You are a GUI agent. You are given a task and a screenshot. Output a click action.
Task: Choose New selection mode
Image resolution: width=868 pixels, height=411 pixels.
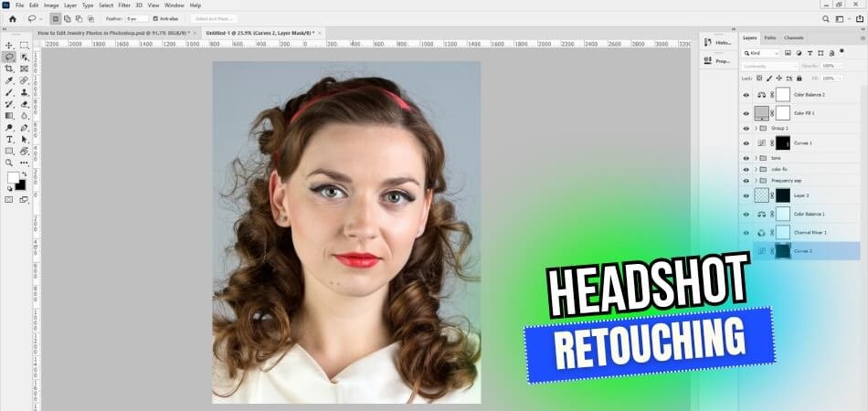[x=56, y=19]
